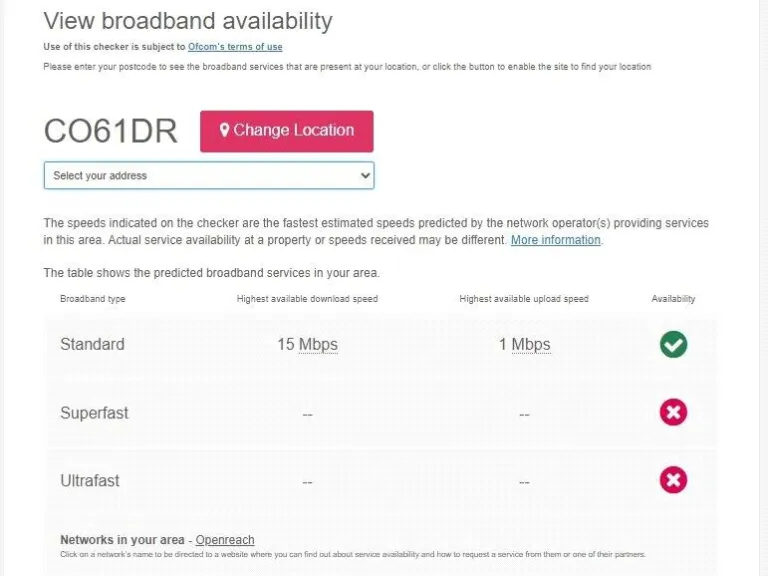Visit the Openreach network link
Viewport: 768px width, 576px height.
(225, 540)
